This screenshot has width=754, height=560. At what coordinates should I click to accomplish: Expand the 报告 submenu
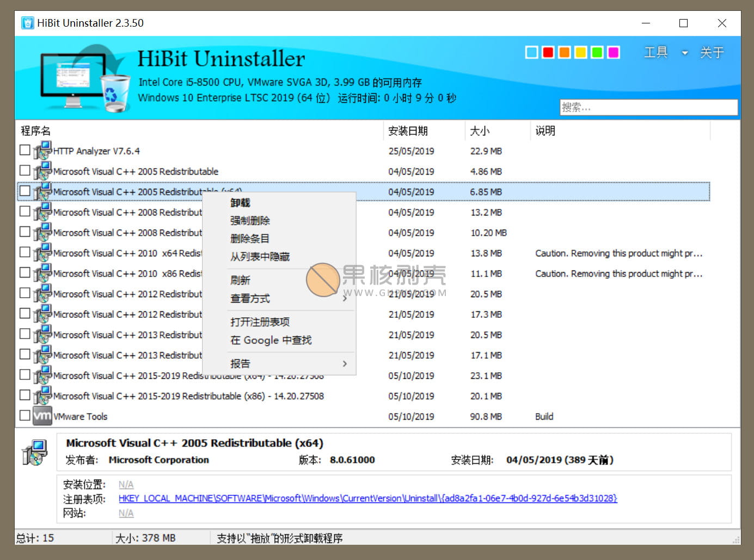point(240,363)
